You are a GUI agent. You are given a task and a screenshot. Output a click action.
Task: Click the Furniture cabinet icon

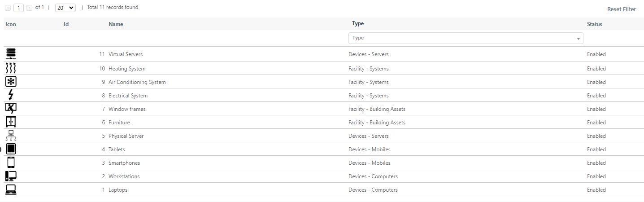tap(11, 122)
